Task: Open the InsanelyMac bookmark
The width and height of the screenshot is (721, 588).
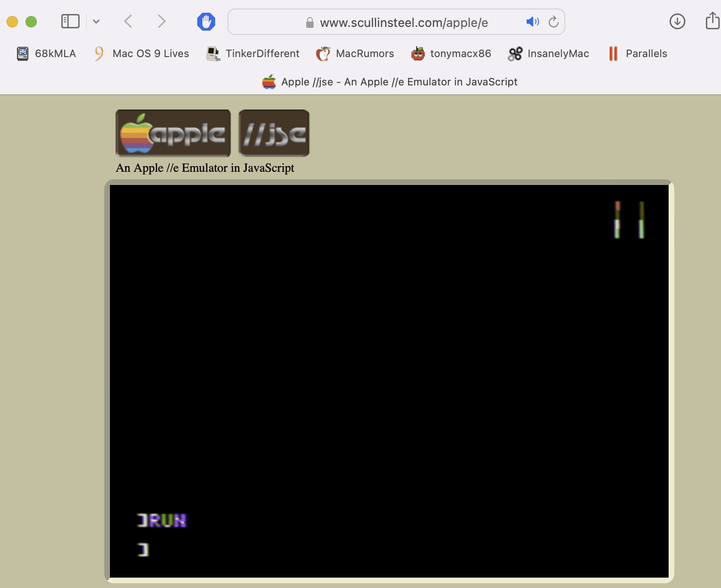Action: (x=548, y=54)
